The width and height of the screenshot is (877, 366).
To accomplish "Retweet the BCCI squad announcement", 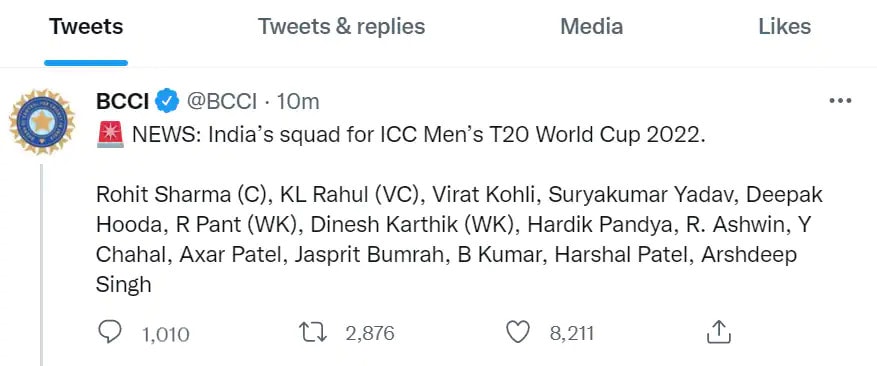I will pos(313,332).
